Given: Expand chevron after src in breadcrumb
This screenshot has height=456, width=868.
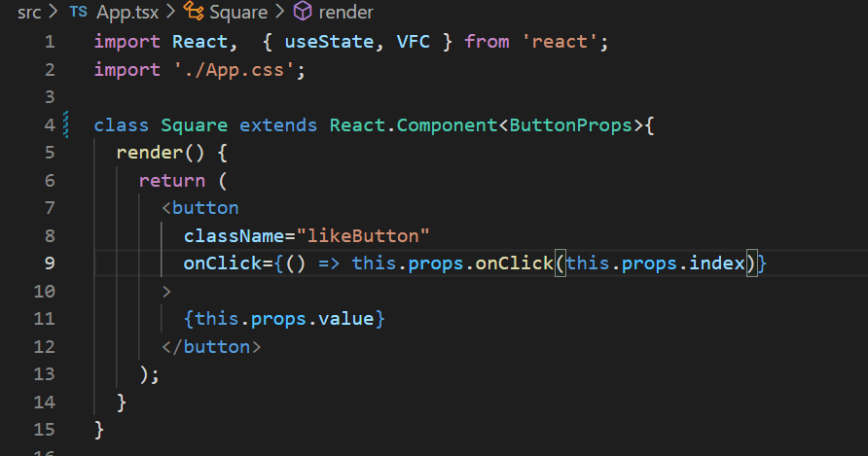Looking at the screenshot, I should pyautogui.click(x=54, y=12).
